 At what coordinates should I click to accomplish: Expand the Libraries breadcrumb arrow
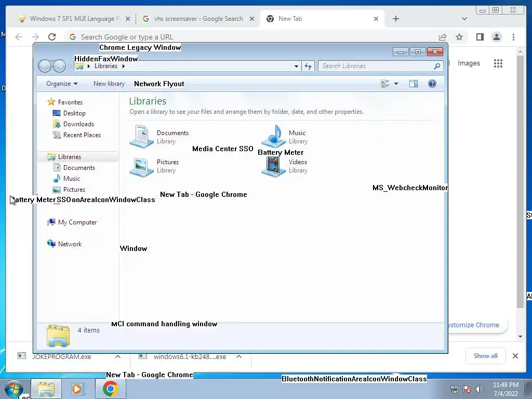124,66
